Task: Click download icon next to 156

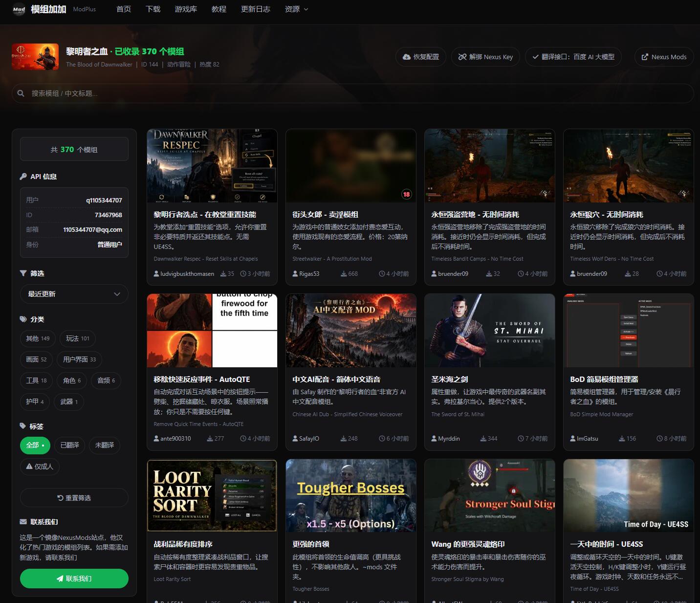Action: [621, 439]
